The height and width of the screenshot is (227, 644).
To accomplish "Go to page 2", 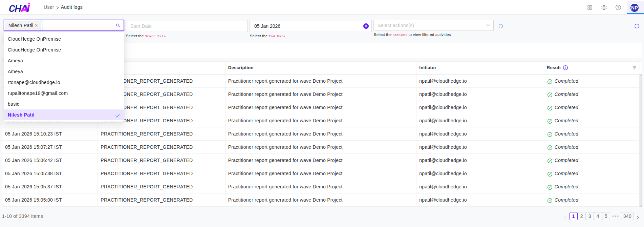I will (x=582, y=216).
